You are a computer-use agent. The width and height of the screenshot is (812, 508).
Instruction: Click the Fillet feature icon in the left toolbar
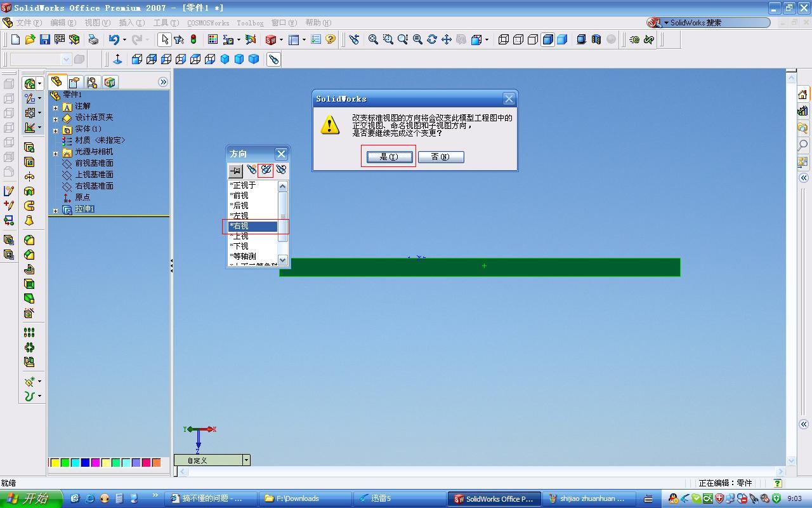click(x=29, y=240)
